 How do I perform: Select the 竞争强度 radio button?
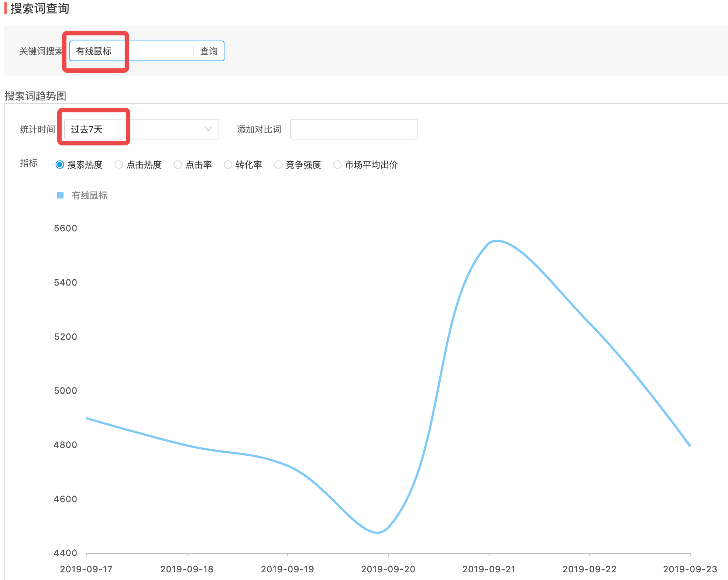(278, 165)
